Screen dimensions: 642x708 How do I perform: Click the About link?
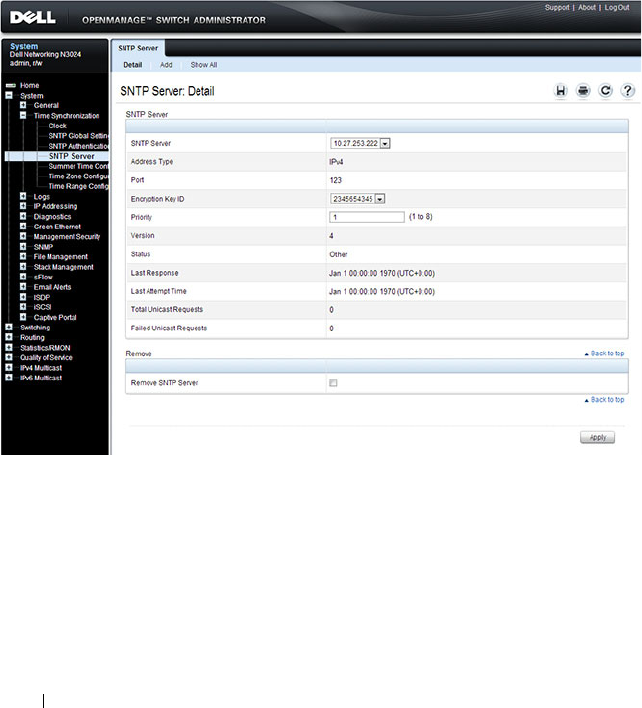coord(587,8)
